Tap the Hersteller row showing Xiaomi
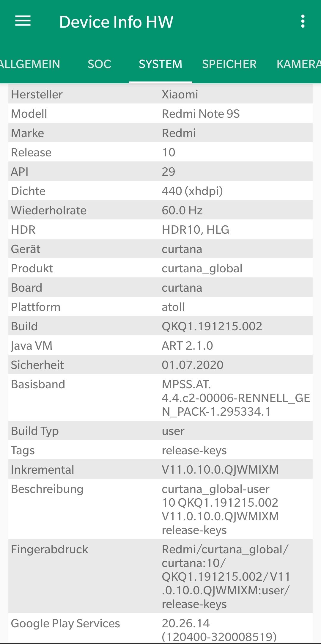The width and height of the screenshot is (321, 644). (160, 94)
